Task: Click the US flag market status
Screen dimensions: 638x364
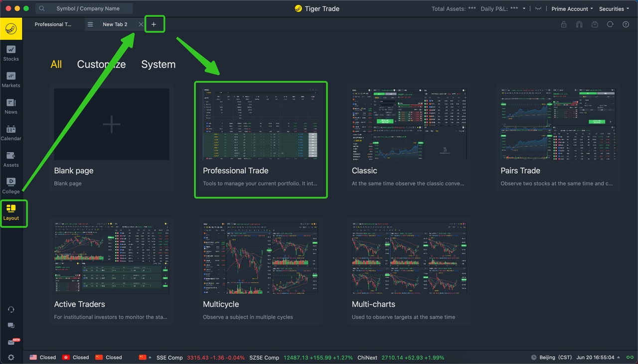Action: point(42,358)
